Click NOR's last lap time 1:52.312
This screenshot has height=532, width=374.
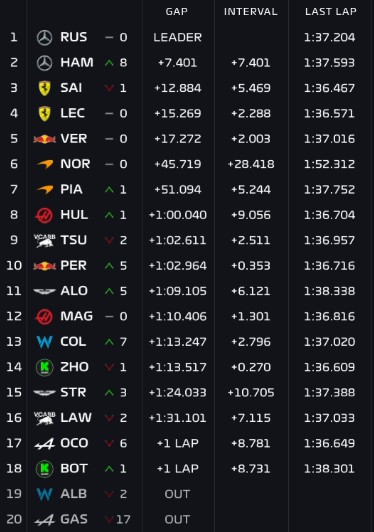coord(330,164)
